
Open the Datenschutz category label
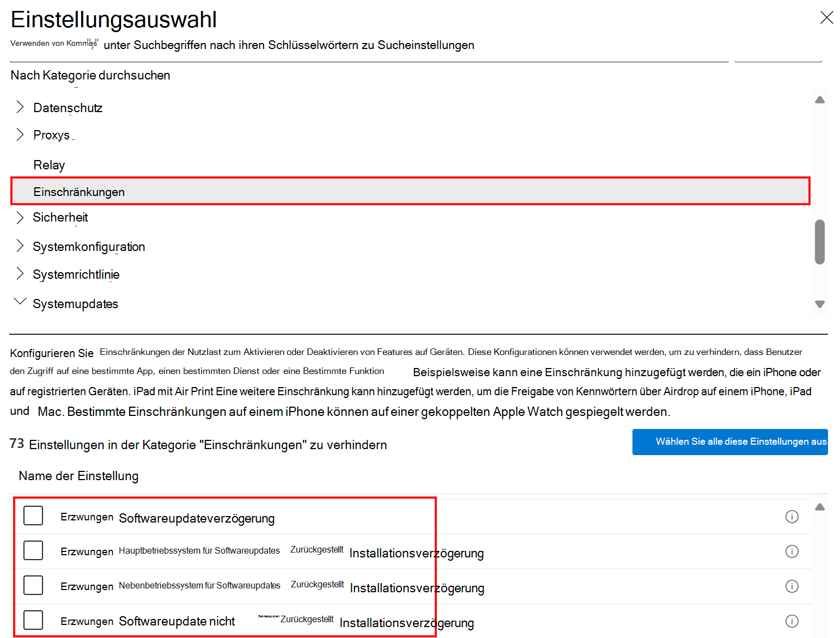pyautogui.click(x=68, y=108)
